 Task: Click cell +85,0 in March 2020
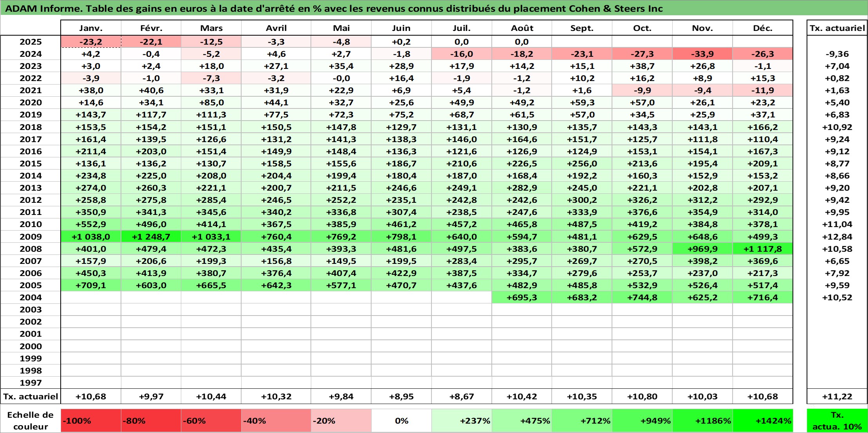pos(211,103)
